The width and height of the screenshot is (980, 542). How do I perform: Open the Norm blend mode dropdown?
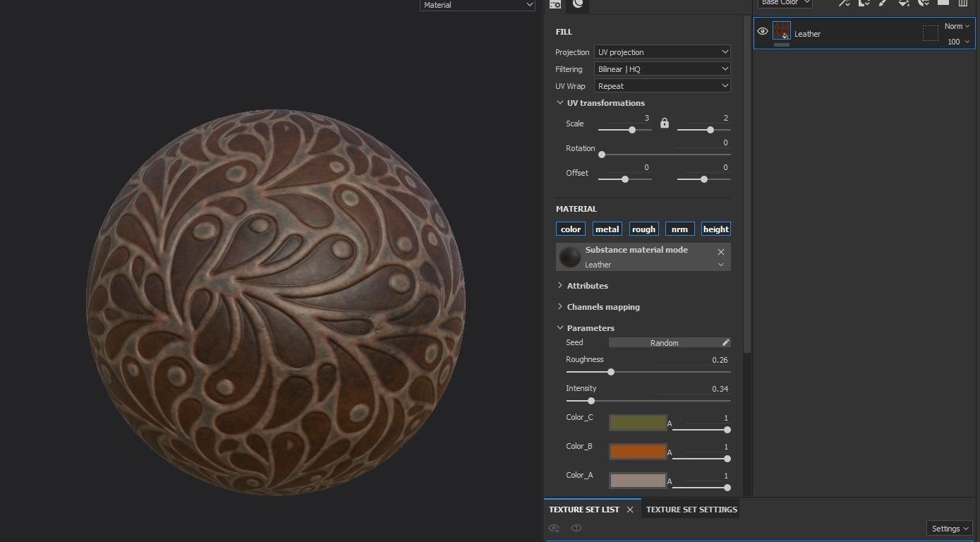pos(957,26)
